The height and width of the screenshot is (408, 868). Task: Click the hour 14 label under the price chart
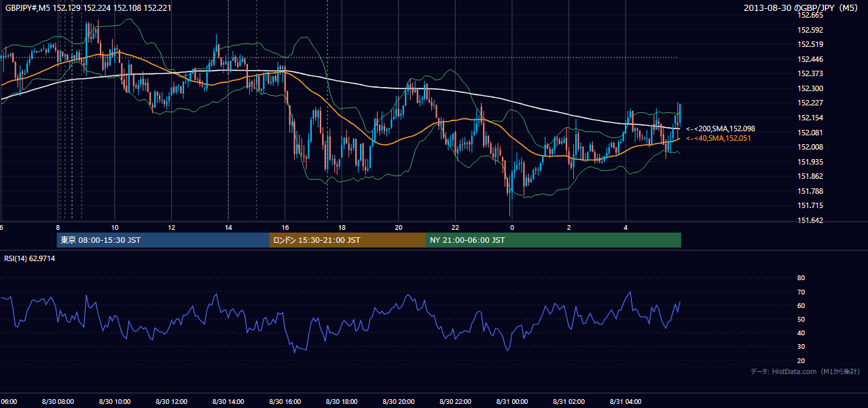tap(228, 227)
